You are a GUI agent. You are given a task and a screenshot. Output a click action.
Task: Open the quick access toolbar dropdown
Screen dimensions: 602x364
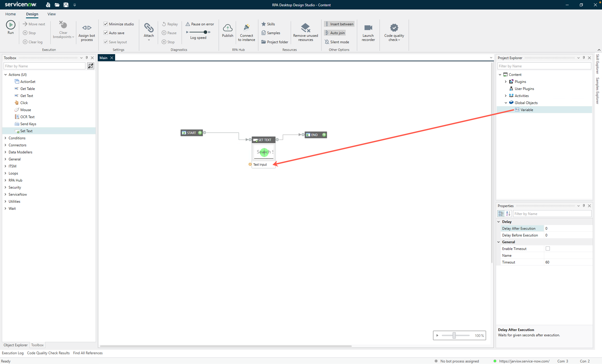[74, 5]
